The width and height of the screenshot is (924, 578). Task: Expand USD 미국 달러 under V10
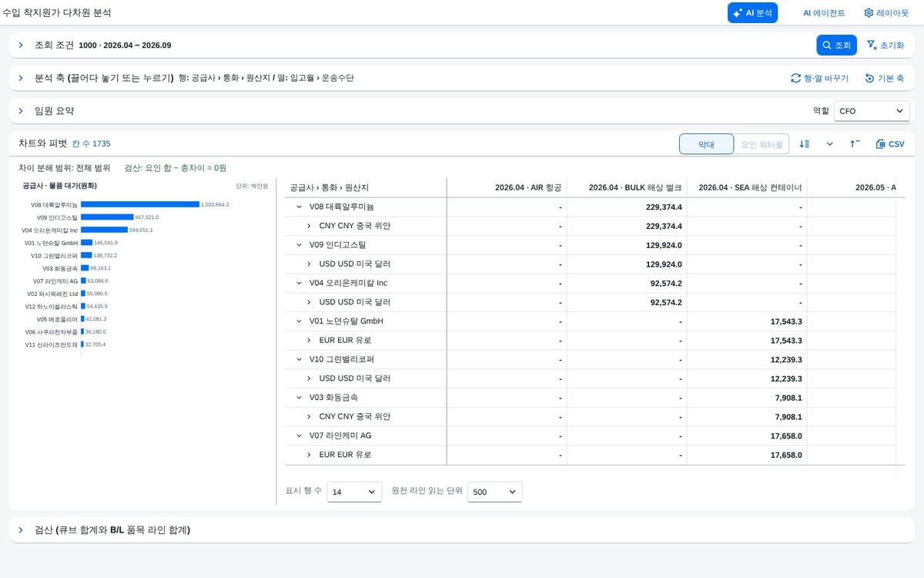point(309,378)
